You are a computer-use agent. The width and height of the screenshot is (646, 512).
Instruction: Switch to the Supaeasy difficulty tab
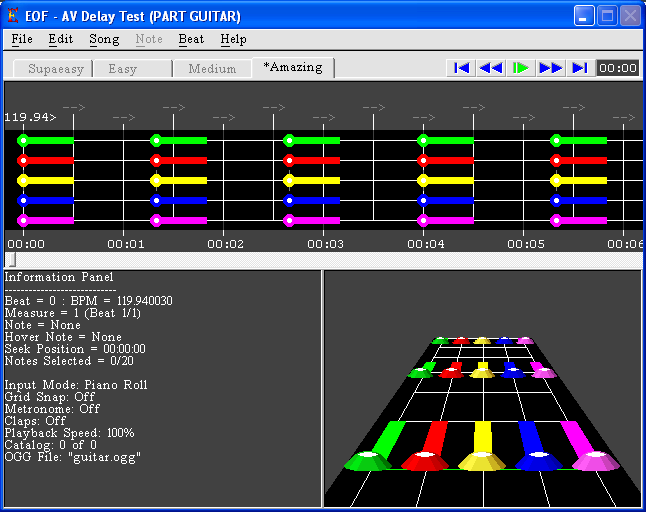[x=53, y=69]
